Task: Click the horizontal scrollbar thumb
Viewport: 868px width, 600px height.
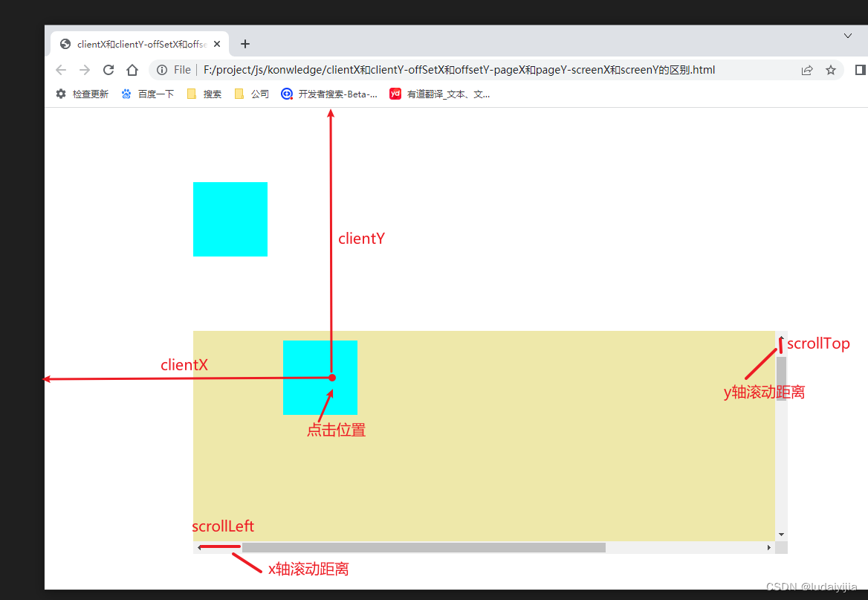Action: click(424, 547)
